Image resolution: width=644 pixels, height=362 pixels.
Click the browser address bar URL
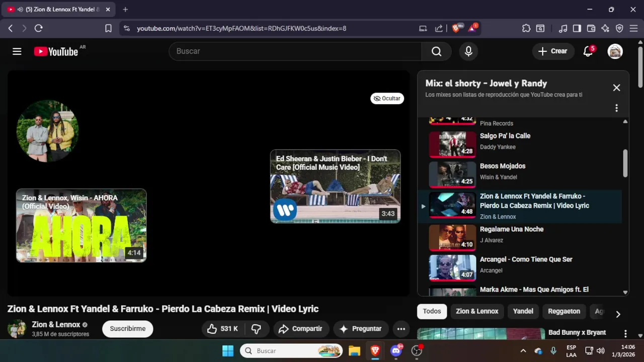tap(242, 29)
